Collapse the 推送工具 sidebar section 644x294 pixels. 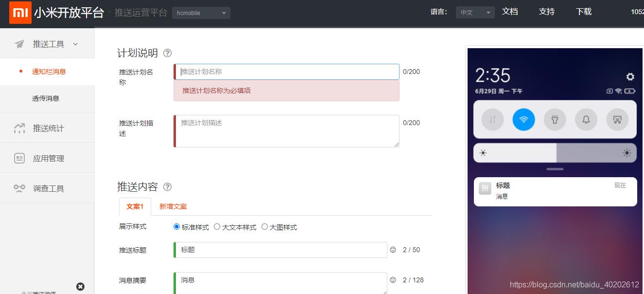tap(75, 43)
